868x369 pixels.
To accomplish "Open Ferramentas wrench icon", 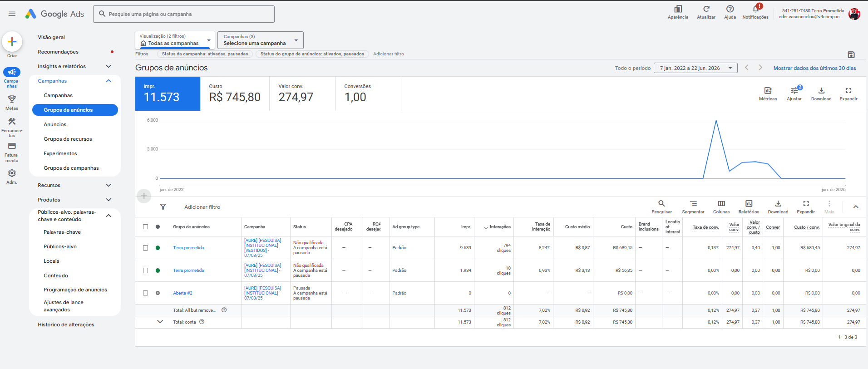I will (12, 122).
